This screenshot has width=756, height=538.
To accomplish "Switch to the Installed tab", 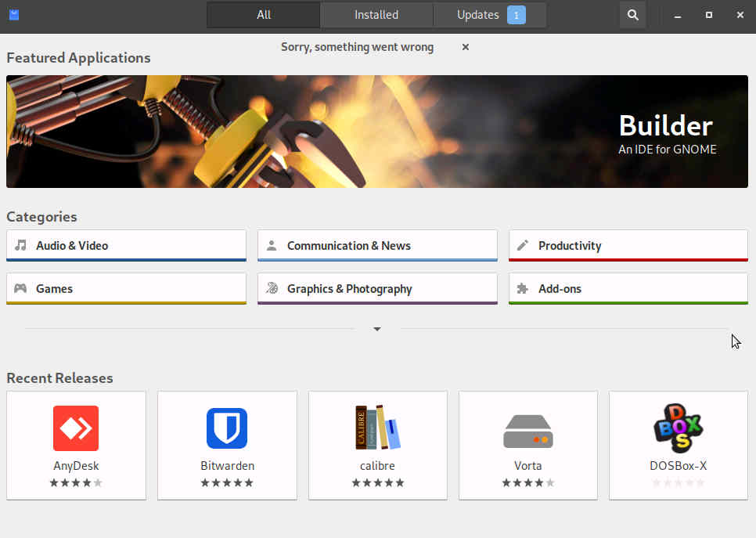I will click(376, 15).
